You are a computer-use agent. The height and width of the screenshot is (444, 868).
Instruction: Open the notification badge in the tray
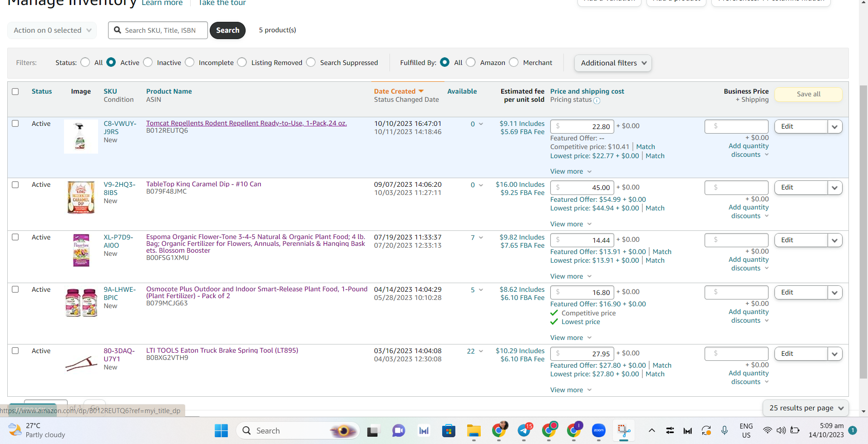pos(853,430)
